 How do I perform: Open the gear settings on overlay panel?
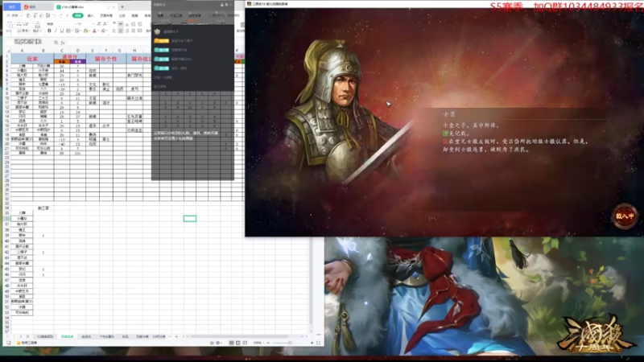click(226, 5)
